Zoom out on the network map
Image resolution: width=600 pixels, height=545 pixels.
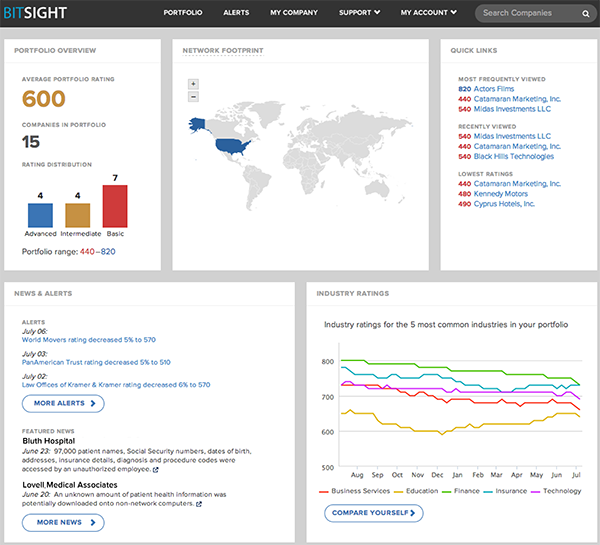[x=193, y=97]
